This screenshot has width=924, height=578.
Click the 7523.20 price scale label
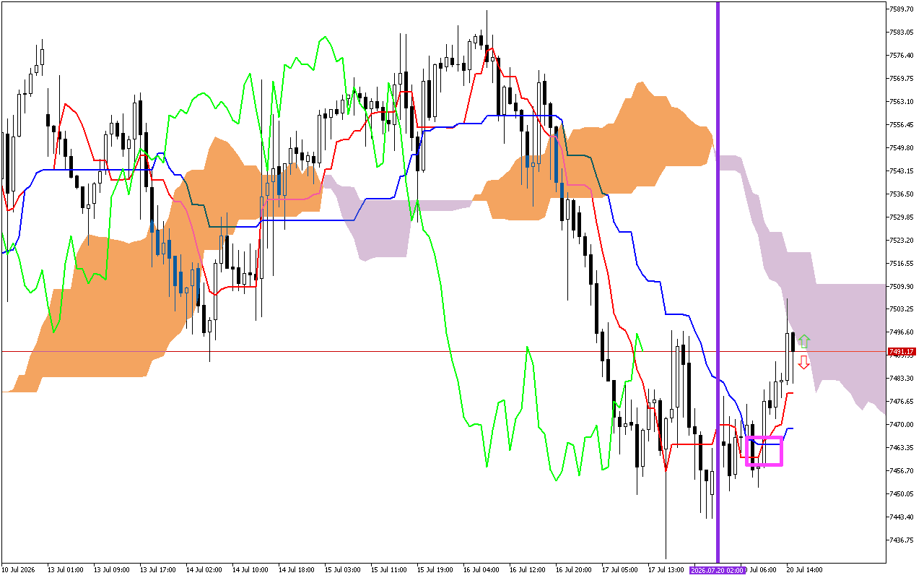(903, 241)
